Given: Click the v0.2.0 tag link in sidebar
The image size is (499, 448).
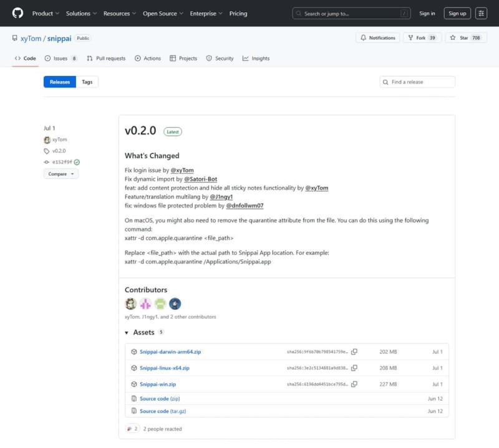Looking at the screenshot, I should click(x=59, y=151).
